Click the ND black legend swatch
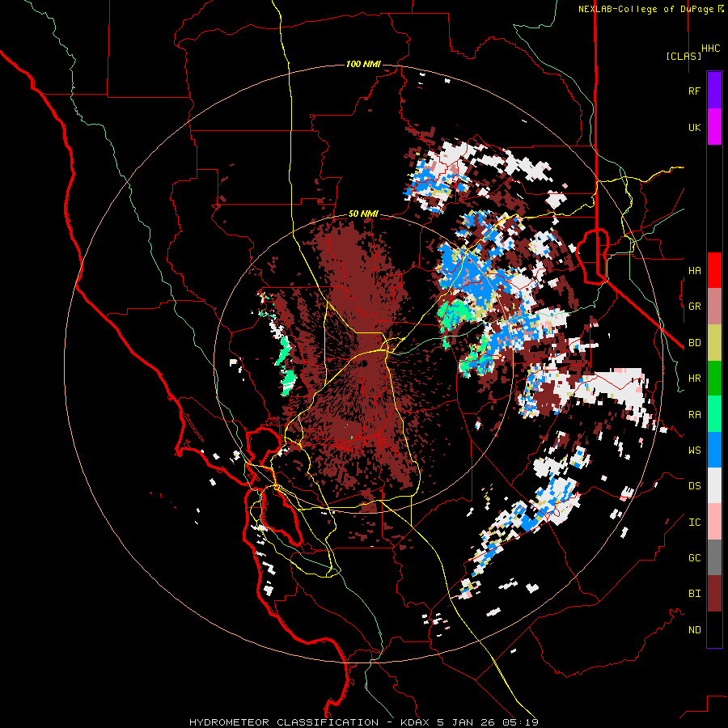Screen dimensions: 728x728 click(x=714, y=629)
